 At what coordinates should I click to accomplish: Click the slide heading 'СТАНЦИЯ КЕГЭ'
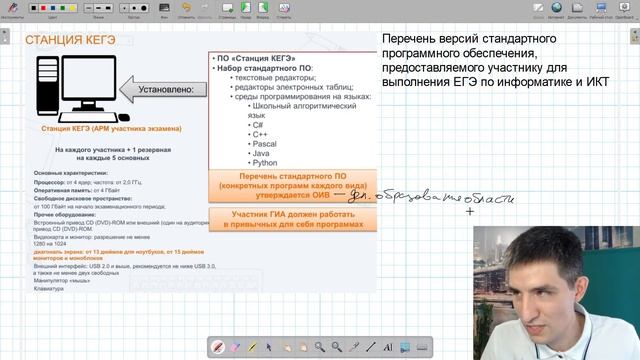[70, 40]
